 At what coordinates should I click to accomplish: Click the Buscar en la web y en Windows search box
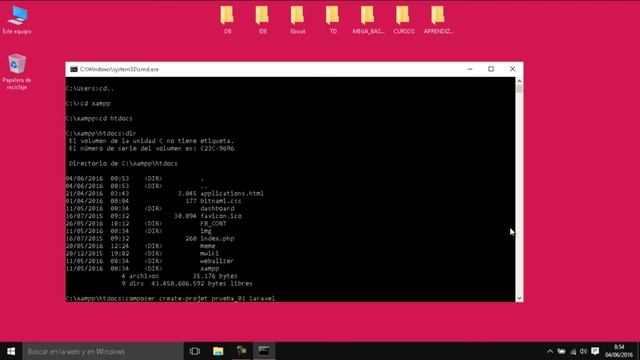102,351
